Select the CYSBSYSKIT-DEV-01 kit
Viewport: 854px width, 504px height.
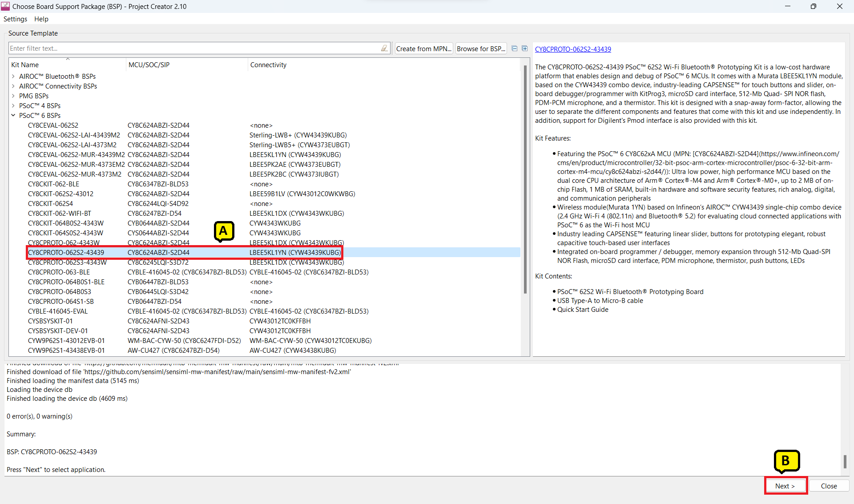58,331
